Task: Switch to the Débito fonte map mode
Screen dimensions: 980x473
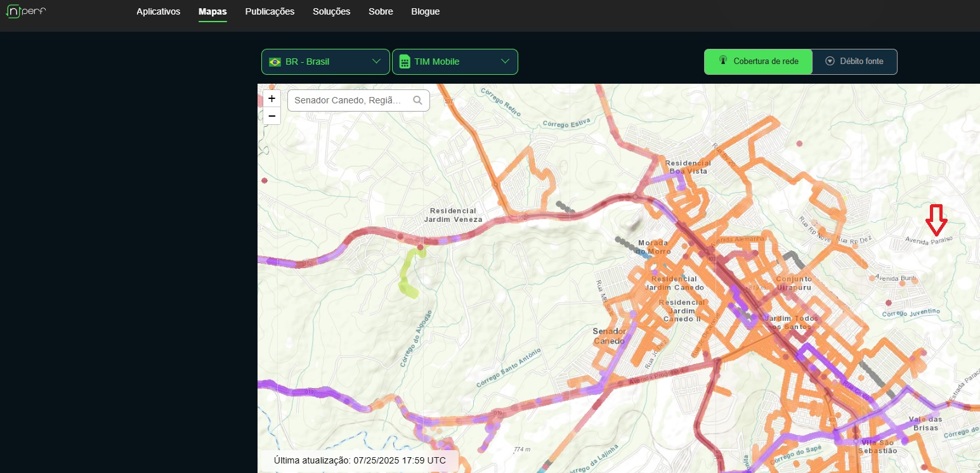Action: 854,62
